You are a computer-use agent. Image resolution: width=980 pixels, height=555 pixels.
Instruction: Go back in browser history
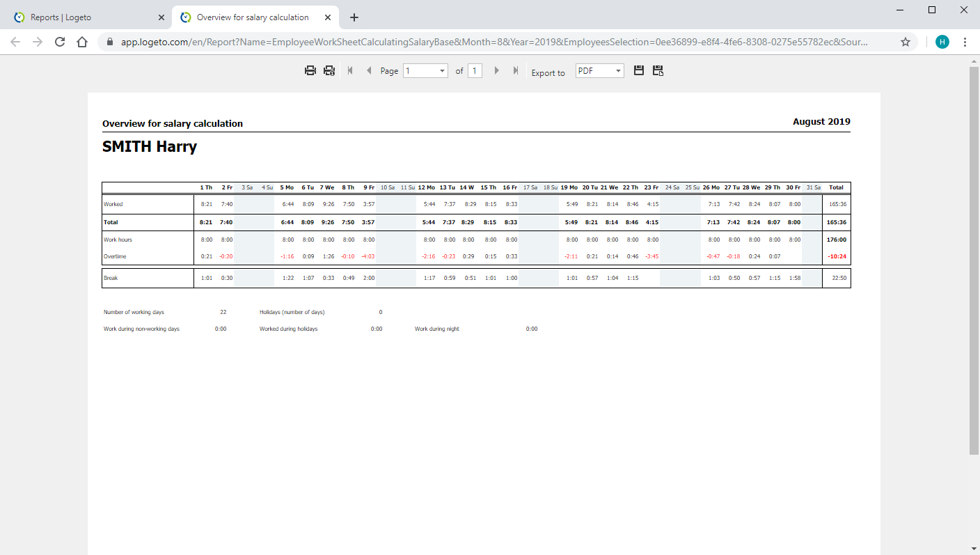click(x=15, y=42)
